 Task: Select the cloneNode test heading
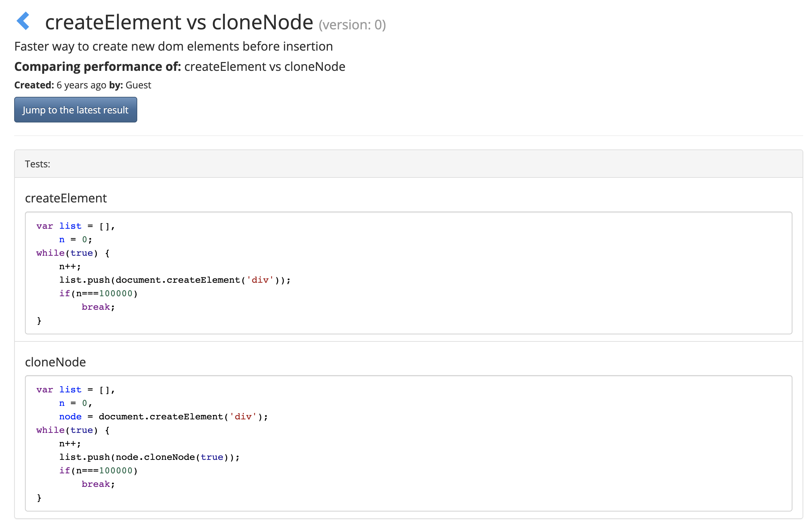click(55, 362)
